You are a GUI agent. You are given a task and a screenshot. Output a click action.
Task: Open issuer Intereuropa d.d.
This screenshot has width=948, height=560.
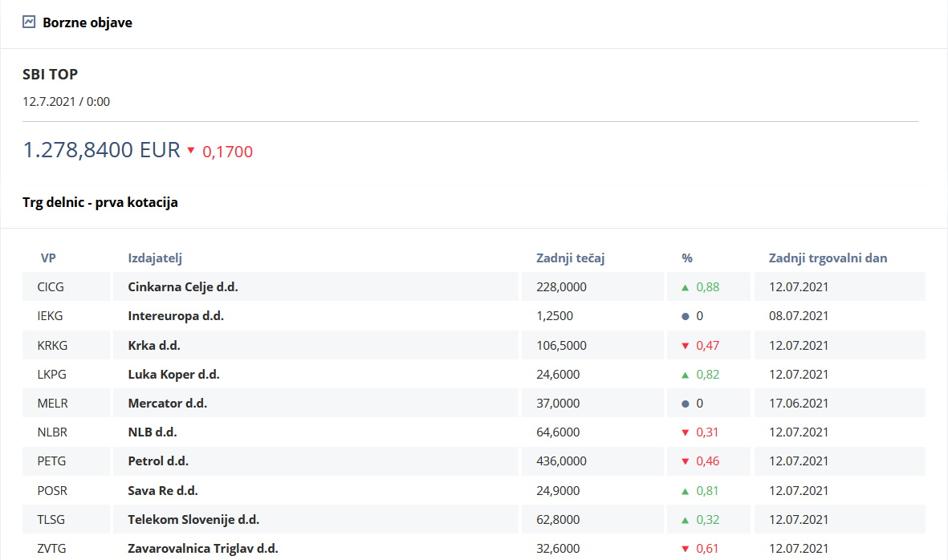click(175, 316)
